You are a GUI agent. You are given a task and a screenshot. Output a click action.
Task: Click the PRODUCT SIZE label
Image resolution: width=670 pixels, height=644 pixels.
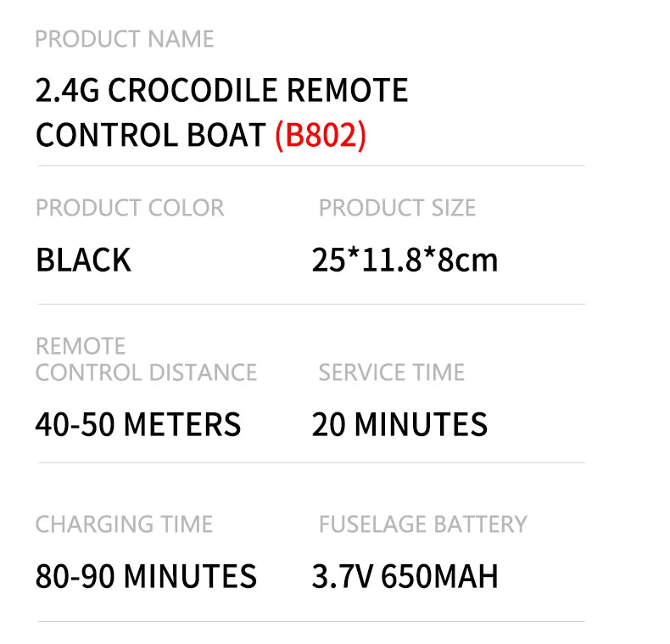(x=397, y=208)
